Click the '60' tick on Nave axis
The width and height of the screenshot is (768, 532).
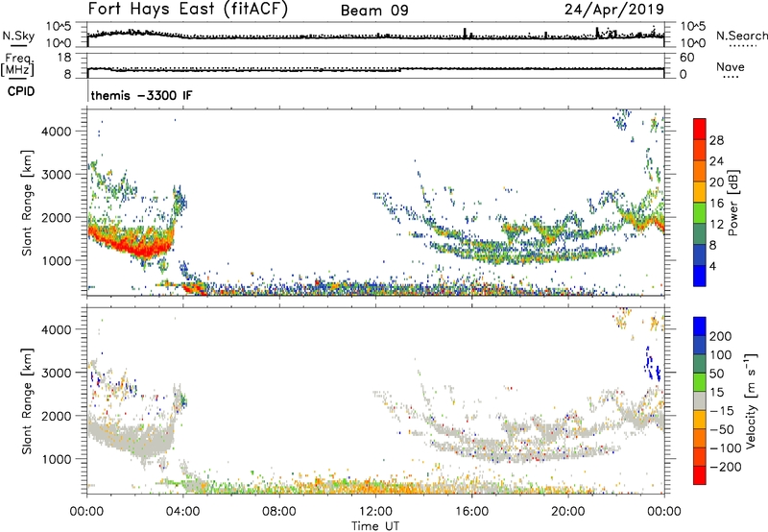(687, 58)
